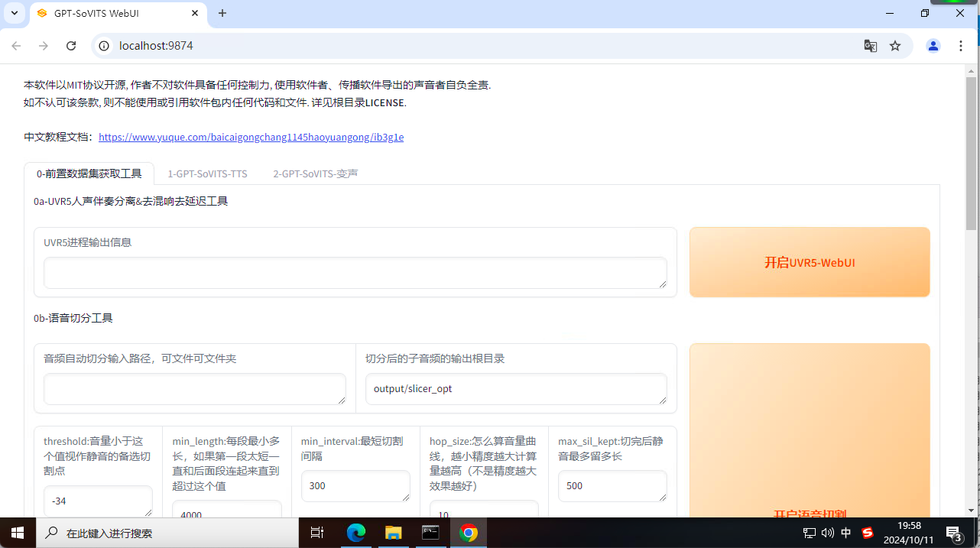Image resolution: width=980 pixels, height=548 pixels.
Task: Open Microsoft Edge from the taskbar
Action: click(356, 533)
